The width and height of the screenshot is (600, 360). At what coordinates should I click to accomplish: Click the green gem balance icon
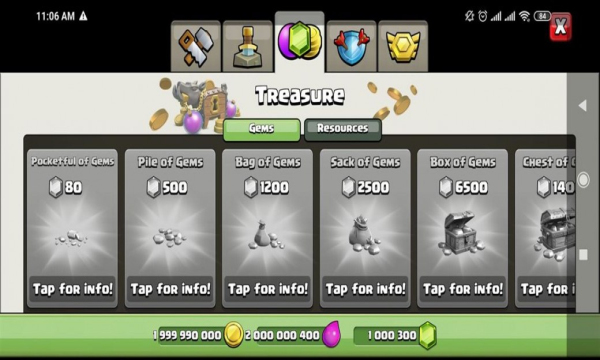(428, 335)
